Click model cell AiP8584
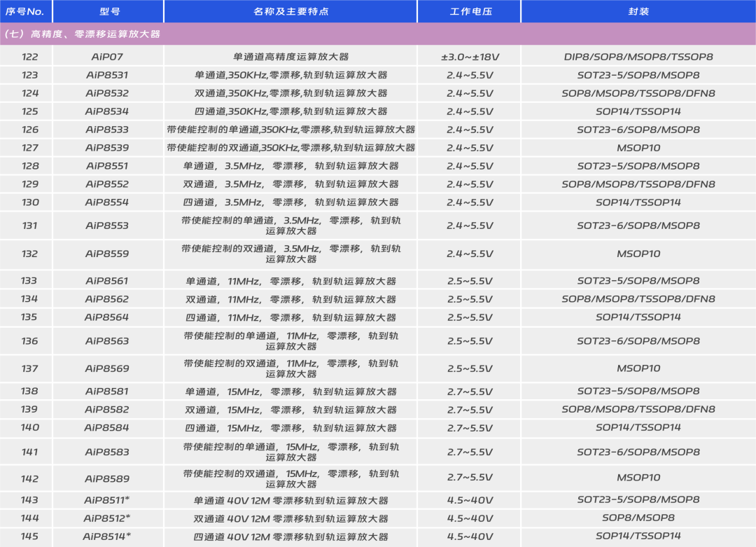 point(107,427)
